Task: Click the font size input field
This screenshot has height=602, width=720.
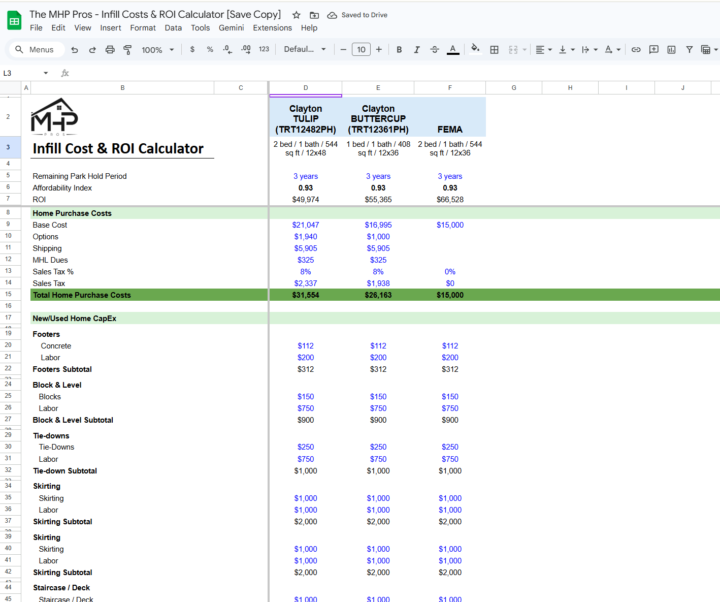Action: pos(361,49)
